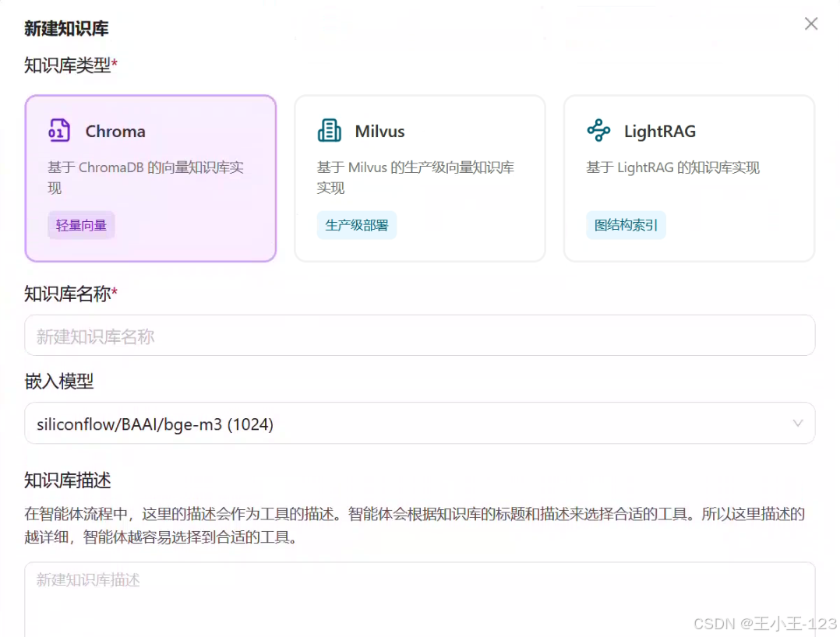Select the Chroma knowledge base type card

coord(150,179)
